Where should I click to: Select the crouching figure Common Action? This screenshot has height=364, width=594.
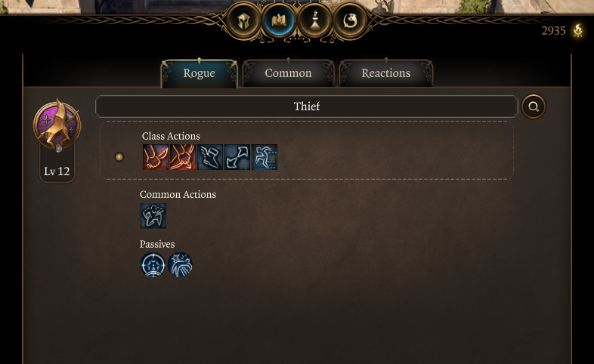153,216
